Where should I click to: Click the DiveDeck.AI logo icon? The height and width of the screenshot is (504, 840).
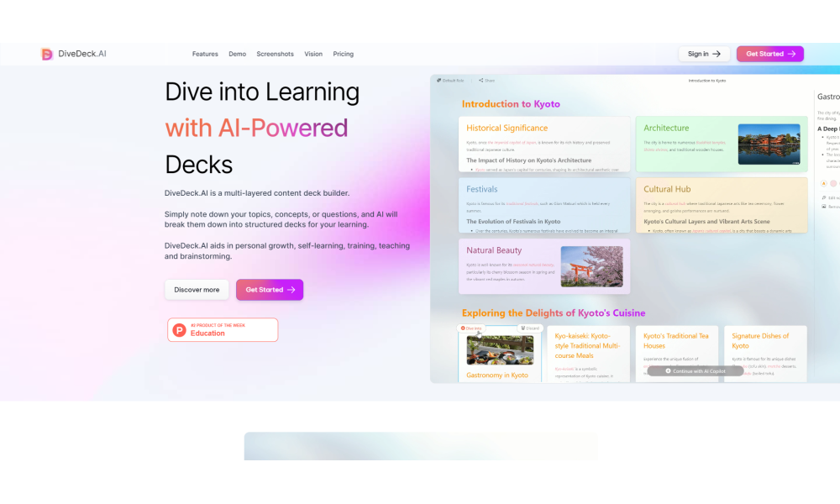click(x=46, y=54)
